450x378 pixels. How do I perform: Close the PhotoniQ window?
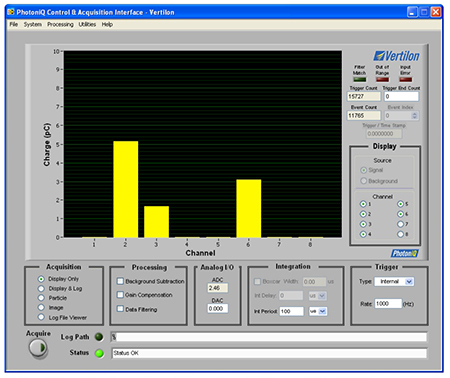coord(436,12)
